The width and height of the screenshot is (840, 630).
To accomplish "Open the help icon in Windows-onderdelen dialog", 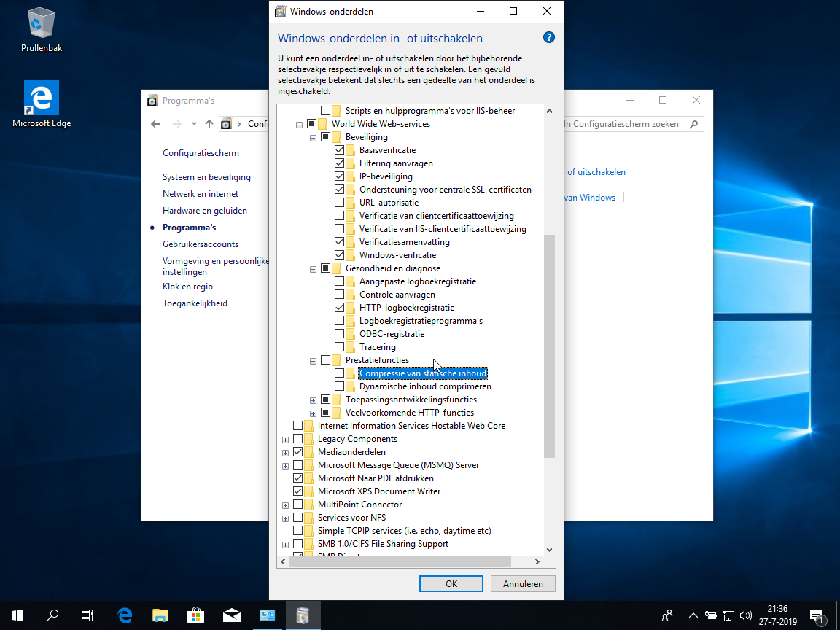I will tap(548, 37).
